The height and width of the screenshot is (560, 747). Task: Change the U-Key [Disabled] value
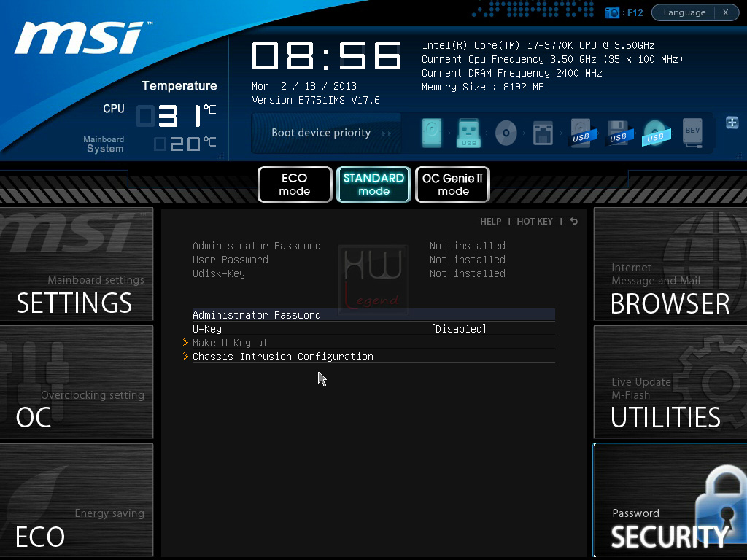(458, 329)
